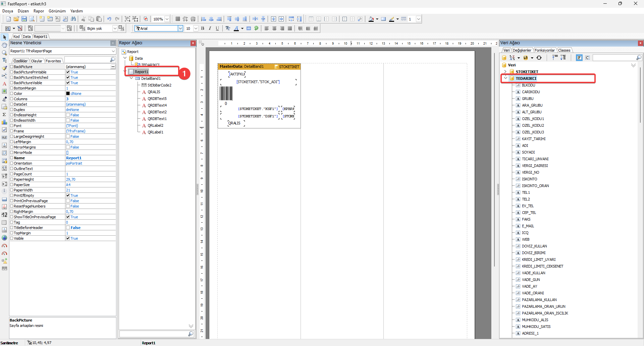This screenshot has width=644, height=346.
Task: Enable the MirrorMargins checkbox
Action: [68, 147]
